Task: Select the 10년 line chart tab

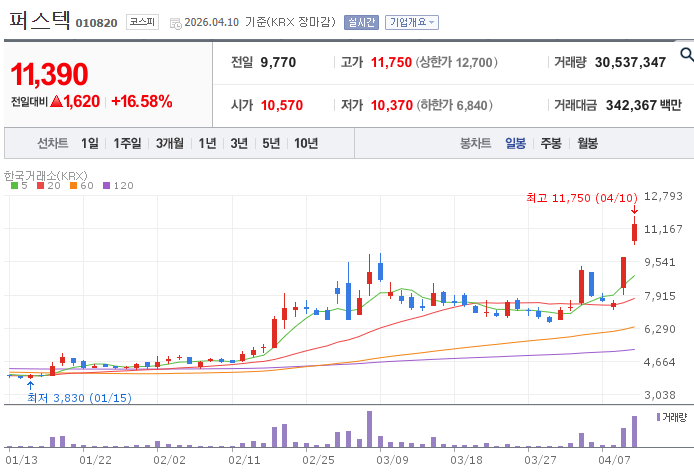Action: coord(306,143)
